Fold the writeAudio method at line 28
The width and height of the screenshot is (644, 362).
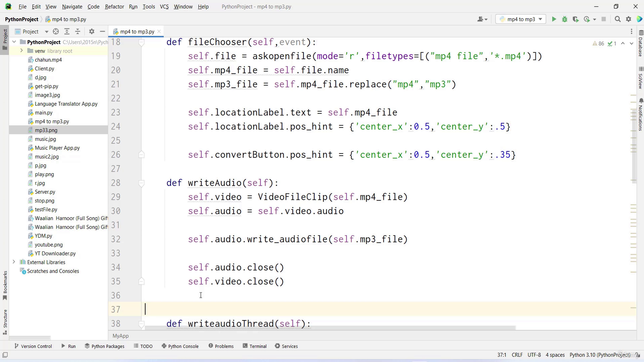click(x=142, y=183)
